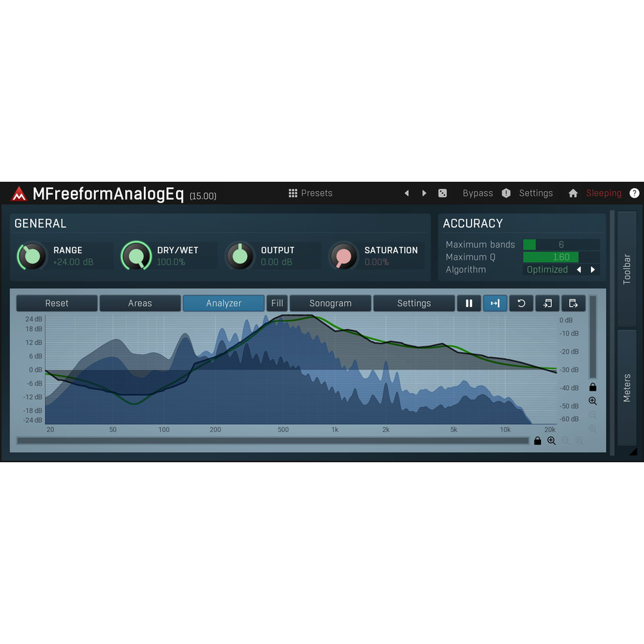Click the Maximum bands slider bar
The width and height of the screenshot is (644, 644).
tap(562, 245)
